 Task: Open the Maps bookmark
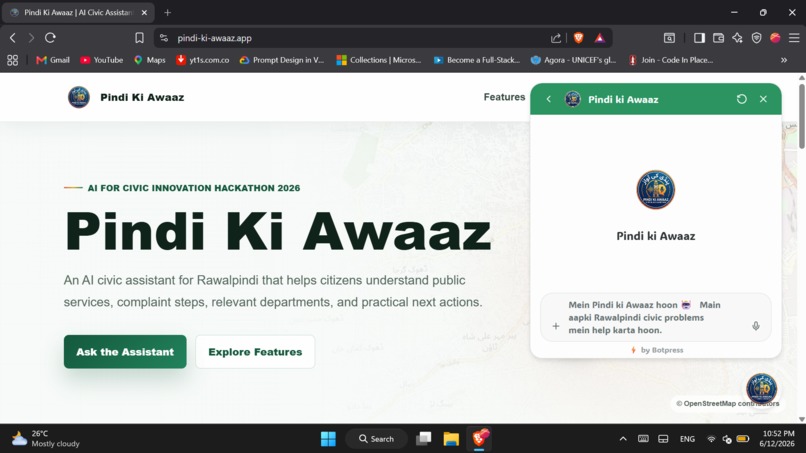click(x=150, y=60)
